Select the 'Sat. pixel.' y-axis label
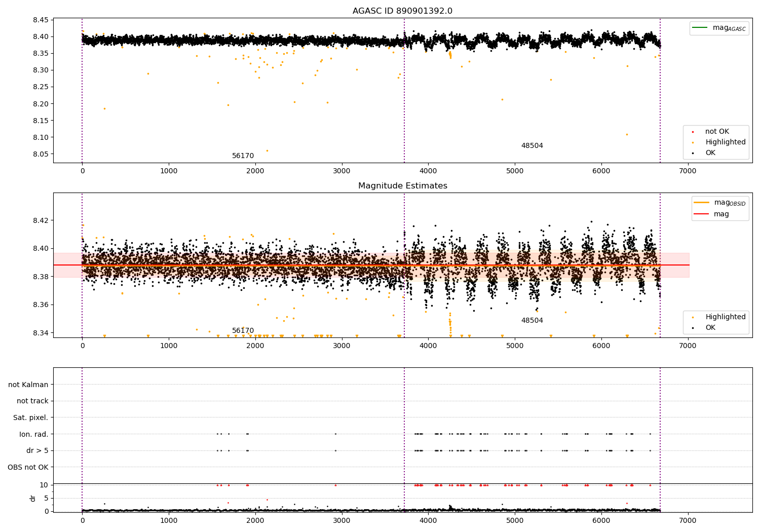Viewport: 760px width, 532px height. pos(31,417)
